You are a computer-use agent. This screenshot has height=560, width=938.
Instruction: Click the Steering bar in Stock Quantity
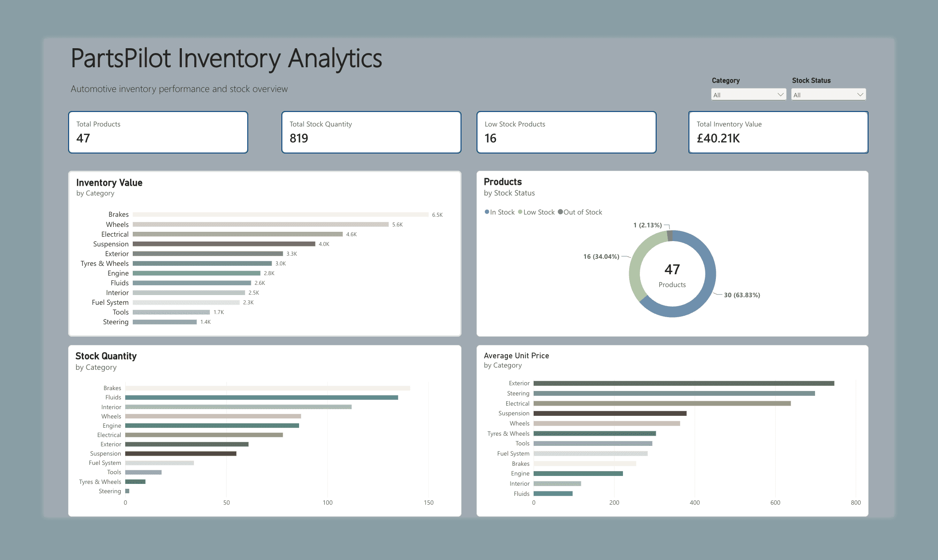click(x=127, y=491)
